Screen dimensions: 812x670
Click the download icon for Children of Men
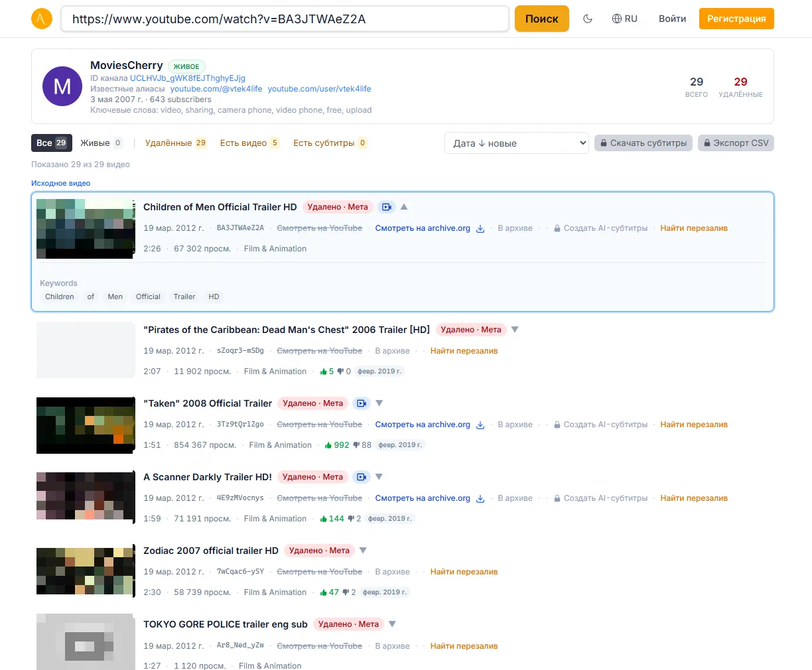(x=480, y=228)
